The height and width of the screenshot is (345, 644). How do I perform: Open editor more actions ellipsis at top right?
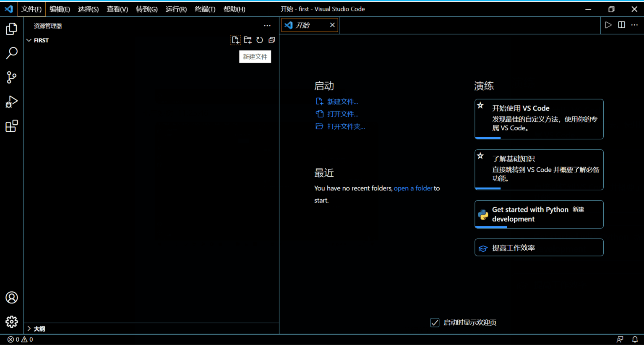(635, 25)
